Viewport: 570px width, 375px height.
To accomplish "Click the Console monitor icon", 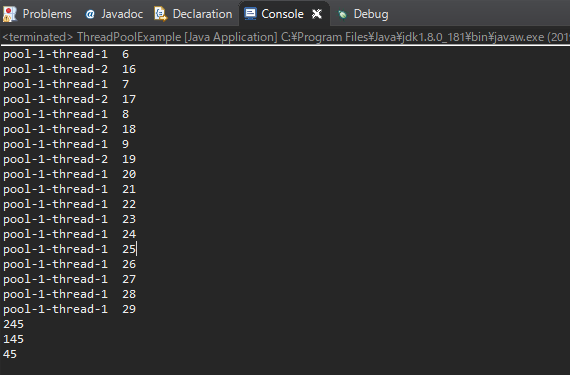I will point(250,13).
